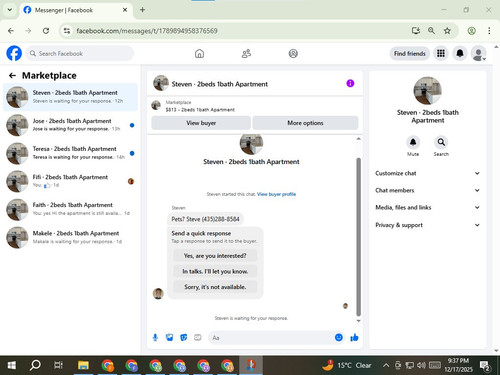Click the chat scroll down arrow
The height and width of the screenshot is (375, 500).
[x=358, y=321]
